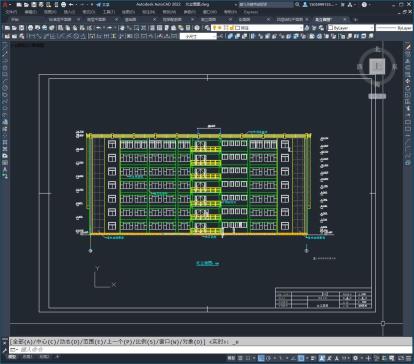Toggle Clean Screen in status bar
The width and height of the screenshot is (414, 364).
coord(400,358)
